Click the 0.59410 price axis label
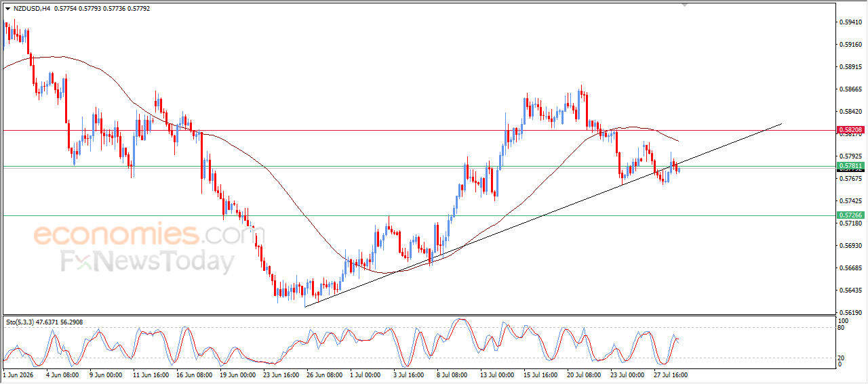Screen dimensions: 868x384 coord(850,22)
